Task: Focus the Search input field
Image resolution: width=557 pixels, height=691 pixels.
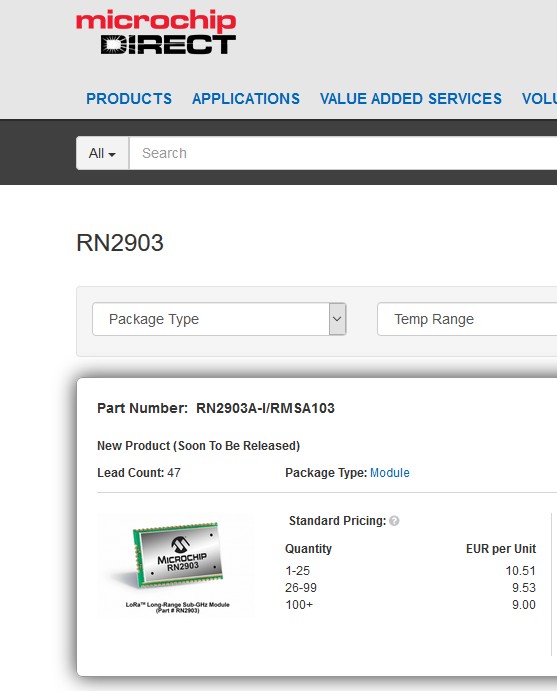Action: (x=344, y=153)
